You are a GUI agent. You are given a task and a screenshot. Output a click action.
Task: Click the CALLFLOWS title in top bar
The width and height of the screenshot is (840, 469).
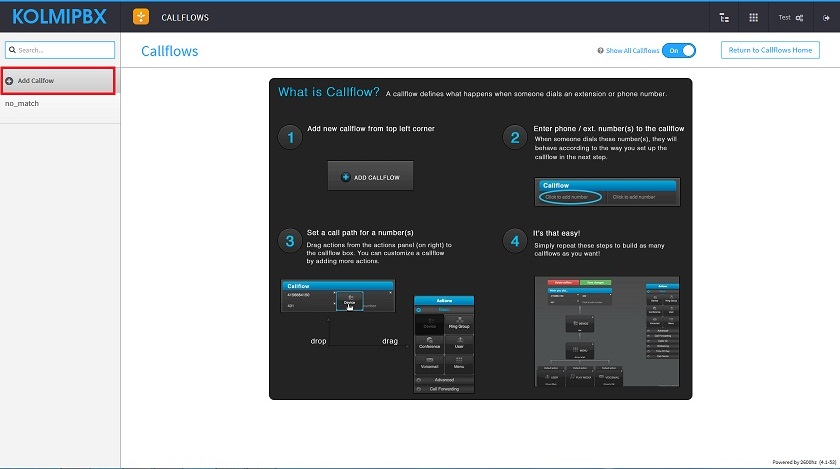pos(185,17)
